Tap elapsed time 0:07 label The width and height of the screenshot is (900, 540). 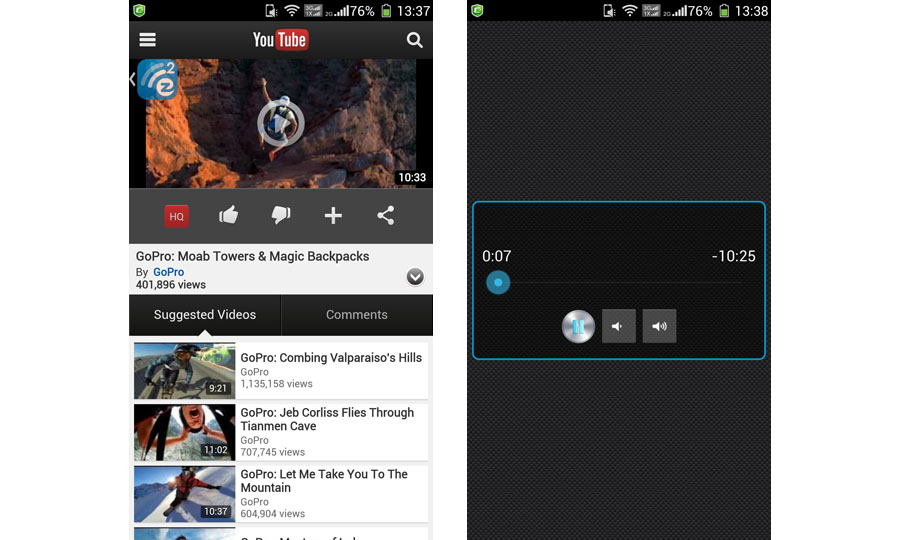coord(496,256)
